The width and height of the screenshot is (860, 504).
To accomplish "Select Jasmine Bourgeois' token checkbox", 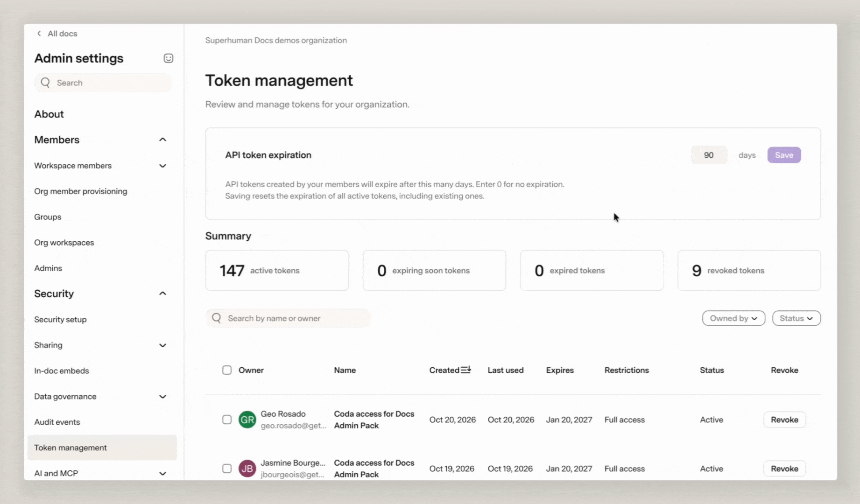I will 227,469.
